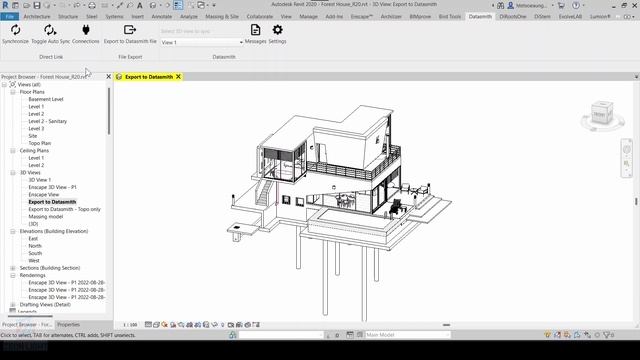Open the steering wheel on navigation bar
Screen dimensions: 640x360
point(627,149)
